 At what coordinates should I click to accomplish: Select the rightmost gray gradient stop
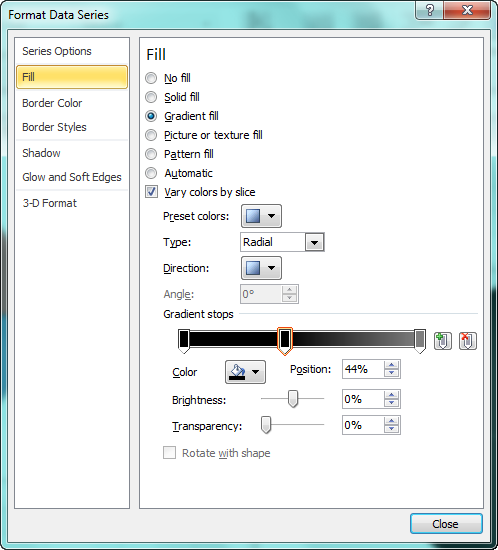coord(420,341)
